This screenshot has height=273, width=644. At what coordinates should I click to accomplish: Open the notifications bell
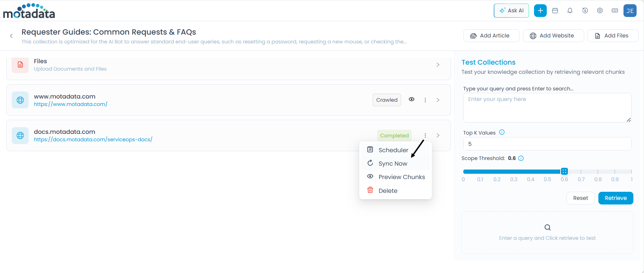tap(570, 11)
